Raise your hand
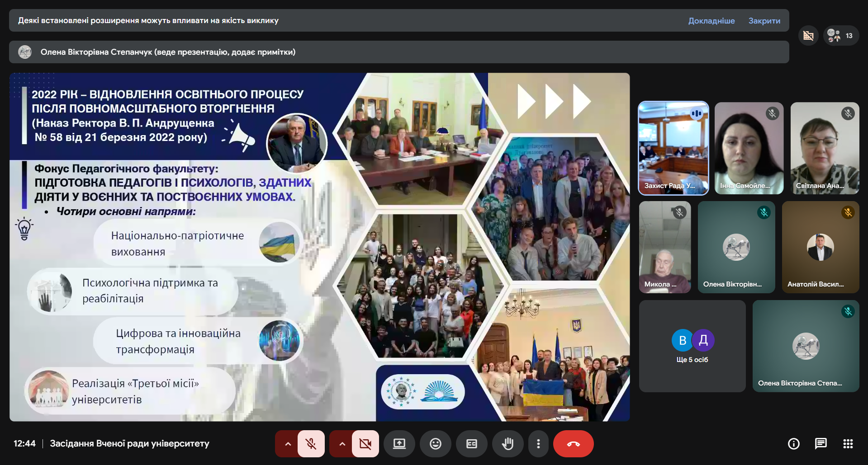The image size is (868, 465). pyautogui.click(x=508, y=443)
